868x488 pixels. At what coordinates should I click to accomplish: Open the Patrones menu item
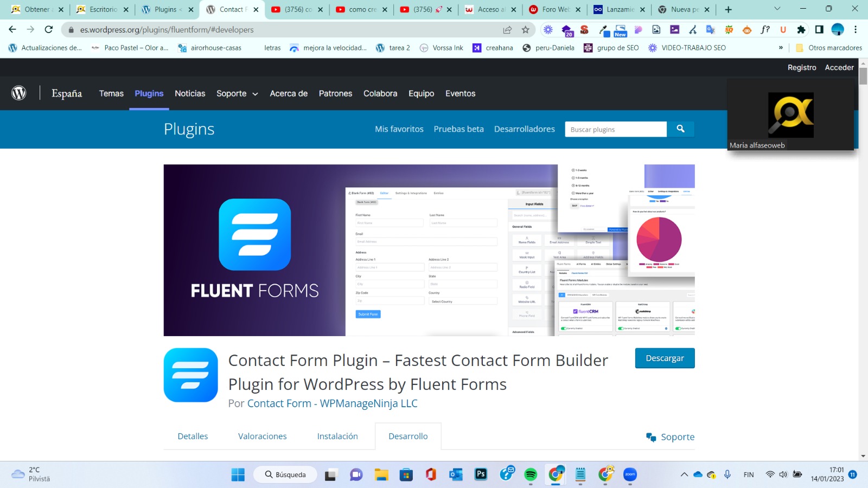point(335,93)
